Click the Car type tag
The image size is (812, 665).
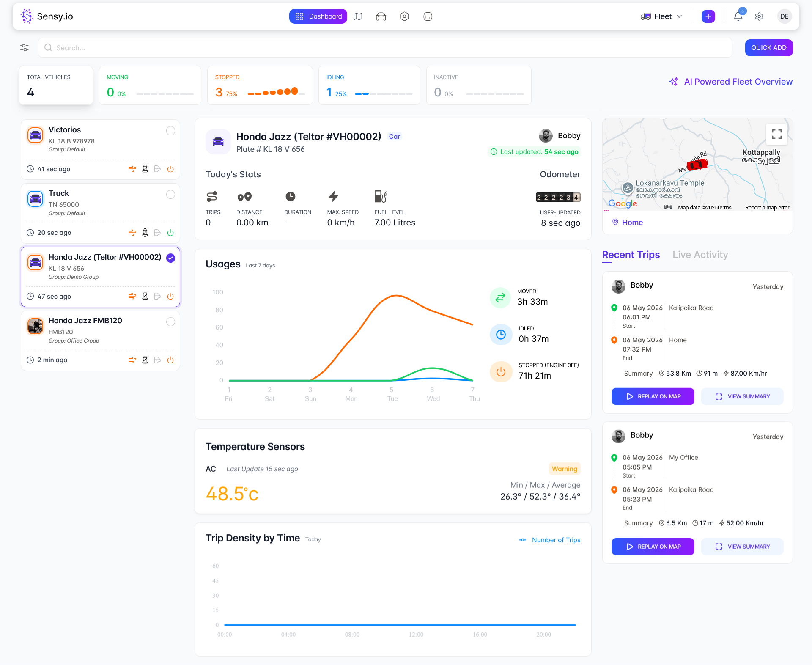pos(394,137)
